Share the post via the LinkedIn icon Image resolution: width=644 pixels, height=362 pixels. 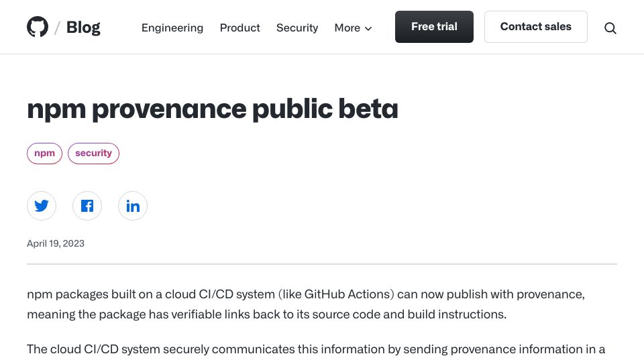133,206
